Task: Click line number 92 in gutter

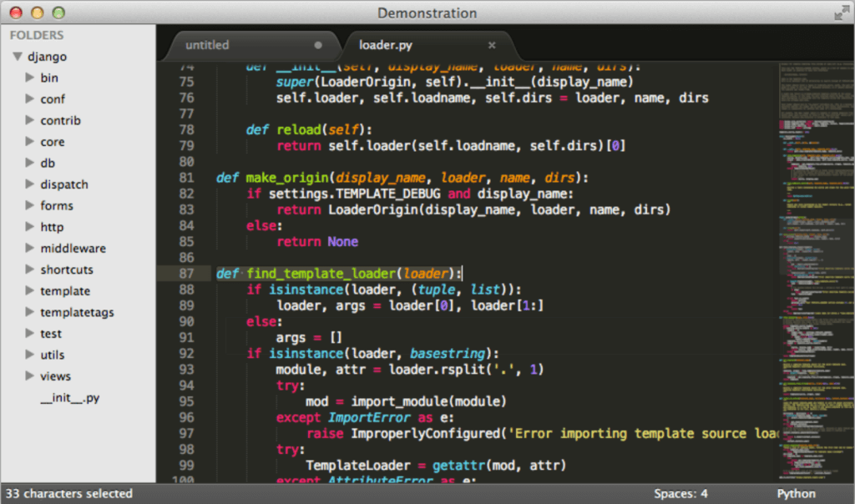Action: 186,354
